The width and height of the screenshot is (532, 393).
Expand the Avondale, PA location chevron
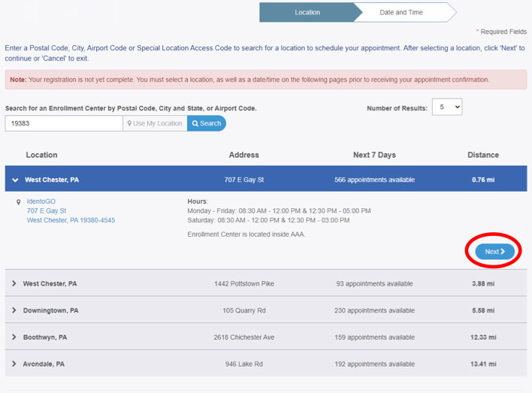14,364
